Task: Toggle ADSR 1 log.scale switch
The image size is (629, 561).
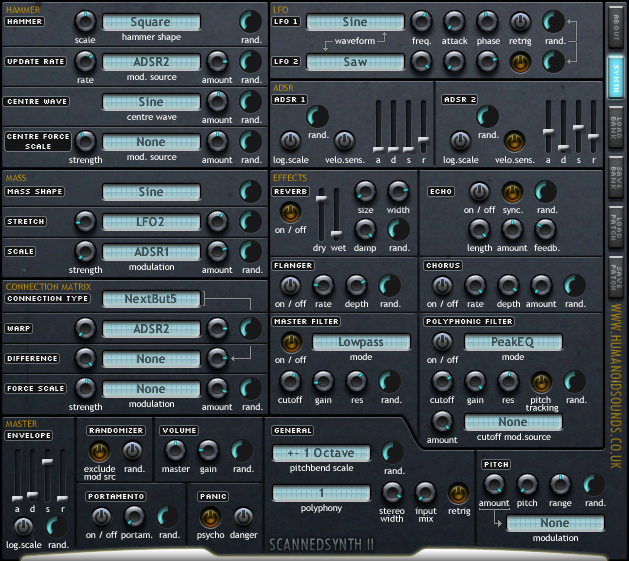Action: tap(290, 141)
